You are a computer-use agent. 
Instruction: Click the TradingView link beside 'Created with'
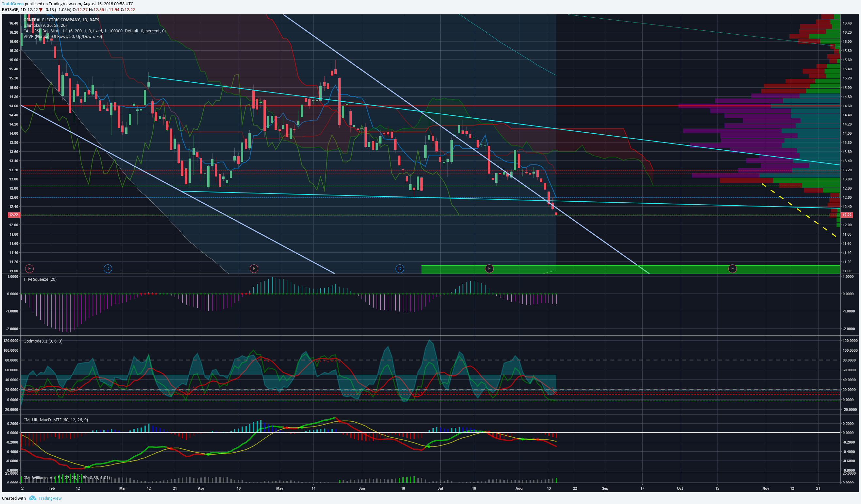point(50,498)
